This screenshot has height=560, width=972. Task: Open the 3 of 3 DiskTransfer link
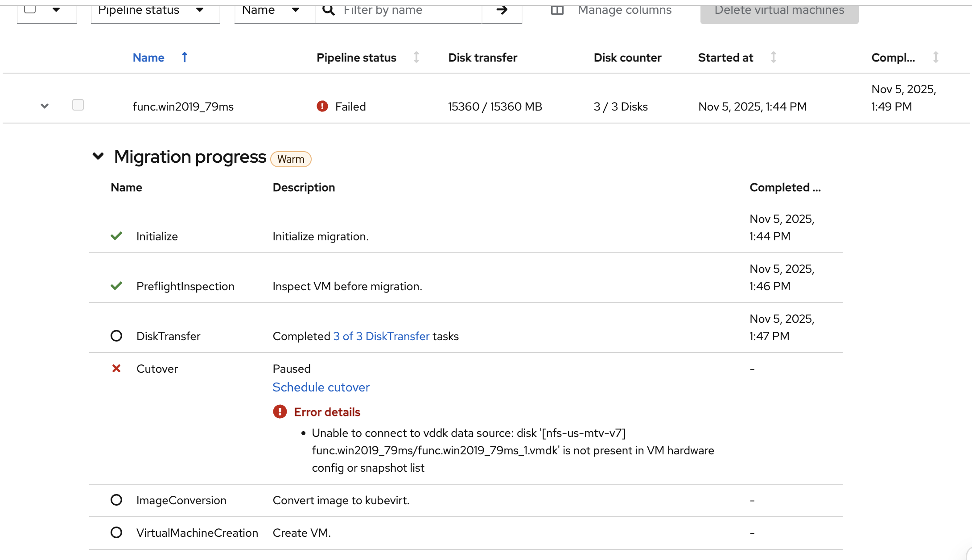point(381,336)
